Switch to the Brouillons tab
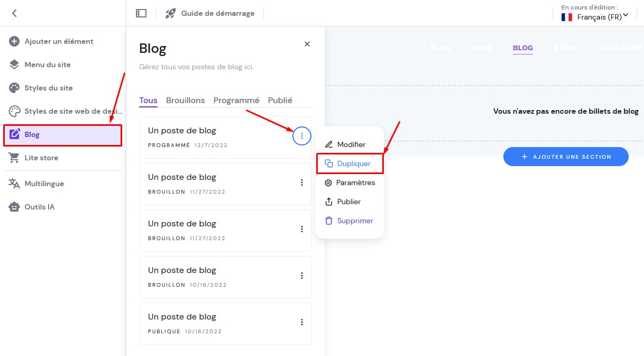Image resolution: width=644 pixels, height=356 pixels. click(185, 101)
